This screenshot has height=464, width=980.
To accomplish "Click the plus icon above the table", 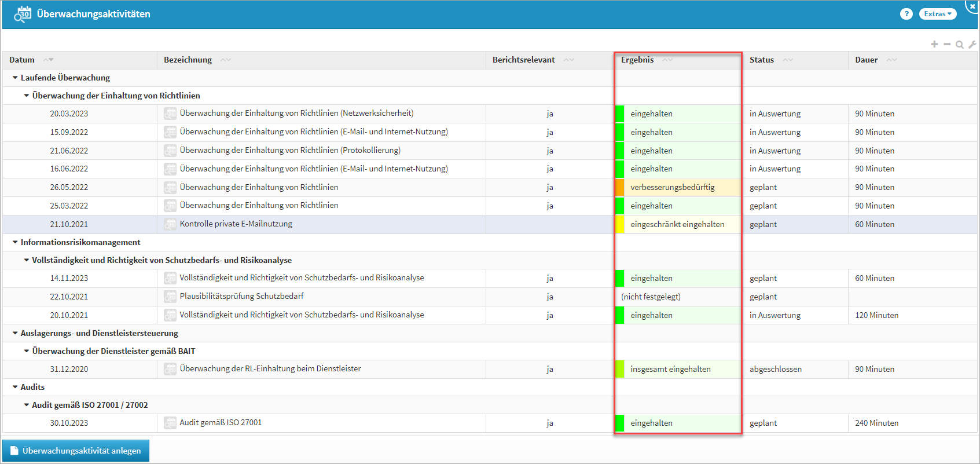I will pos(934,44).
